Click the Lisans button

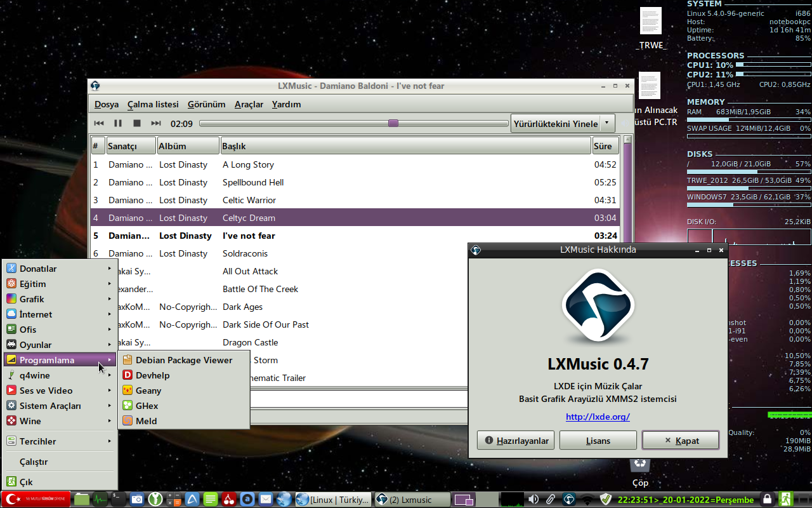598,440
